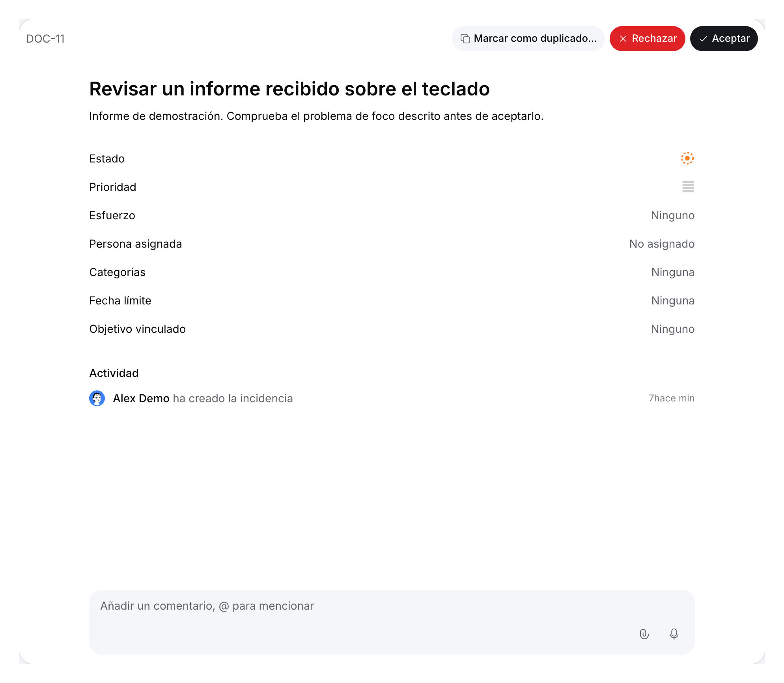Click the Prioridad field label
Viewport: 784px width, 683px height.
tap(113, 187)
